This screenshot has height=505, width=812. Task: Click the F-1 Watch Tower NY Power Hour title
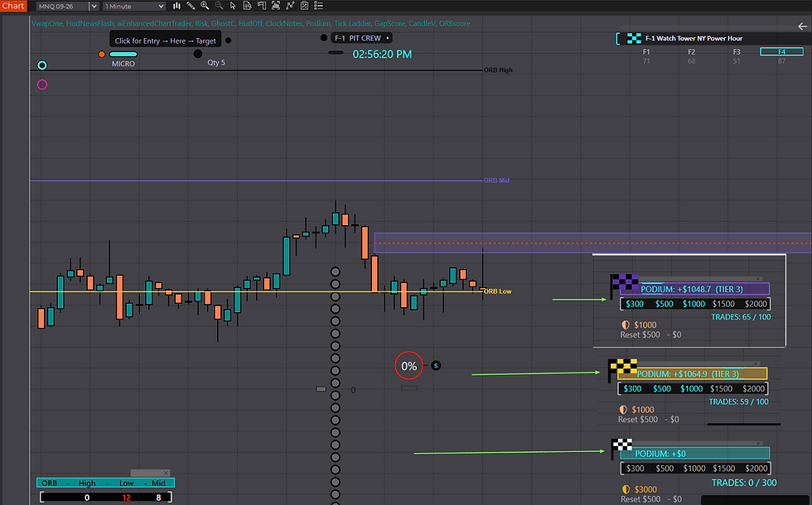point(694,38)
